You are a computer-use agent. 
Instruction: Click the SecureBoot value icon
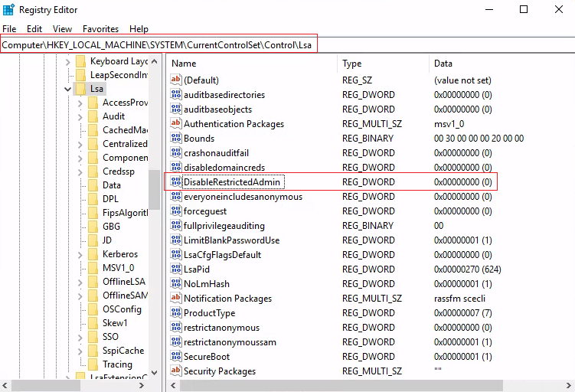(176, 357)
